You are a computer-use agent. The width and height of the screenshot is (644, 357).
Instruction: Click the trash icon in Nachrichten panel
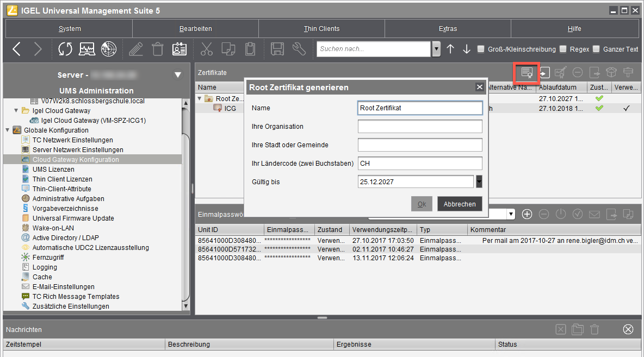595,329
